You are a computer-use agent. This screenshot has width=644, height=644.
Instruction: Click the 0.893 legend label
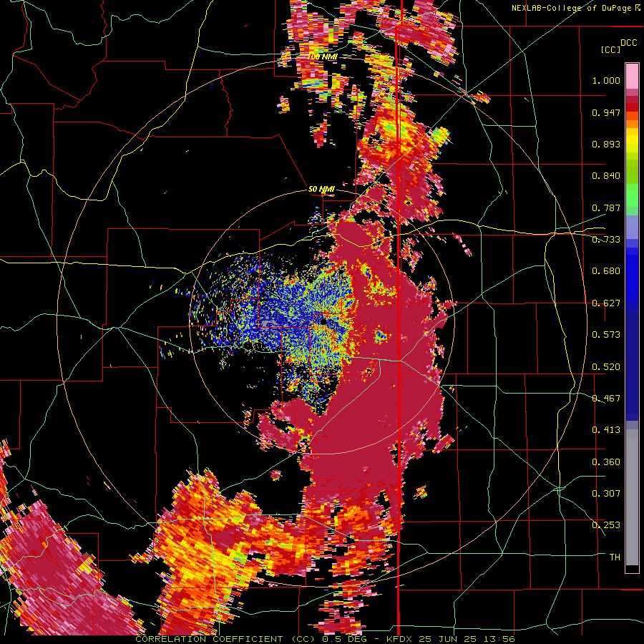pyautogui.click(x=606, y=144)
